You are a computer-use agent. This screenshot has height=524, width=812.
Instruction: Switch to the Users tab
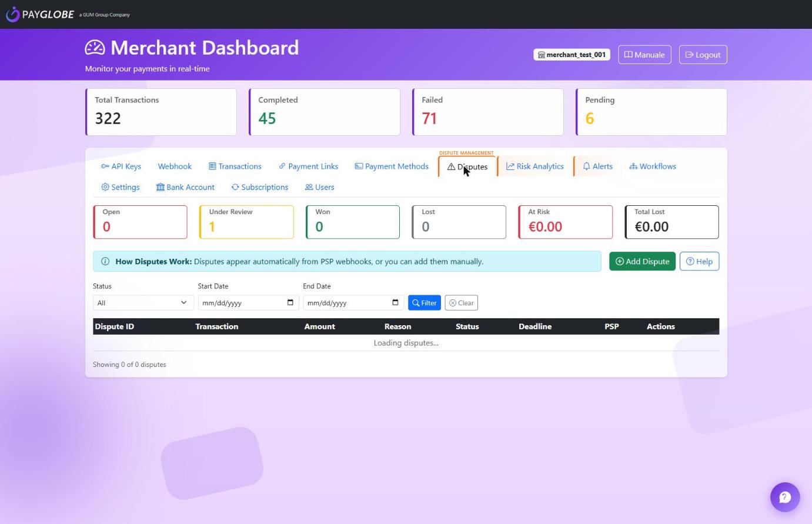(319, 187)
